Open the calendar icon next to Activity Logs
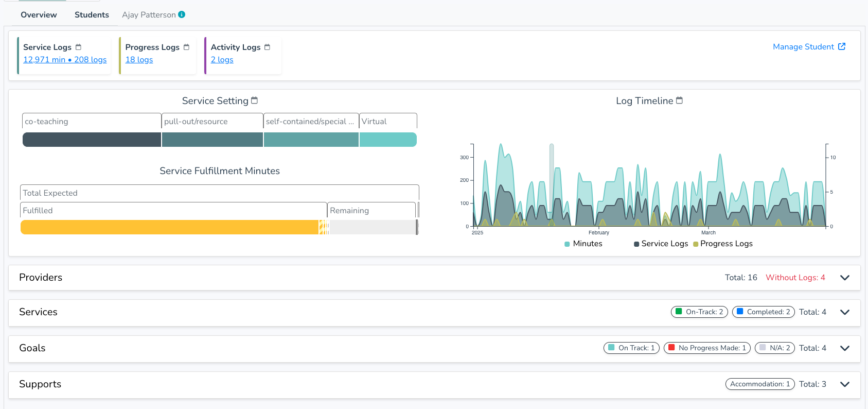Viewport: 868px width, 409px height. coord(267,47)
